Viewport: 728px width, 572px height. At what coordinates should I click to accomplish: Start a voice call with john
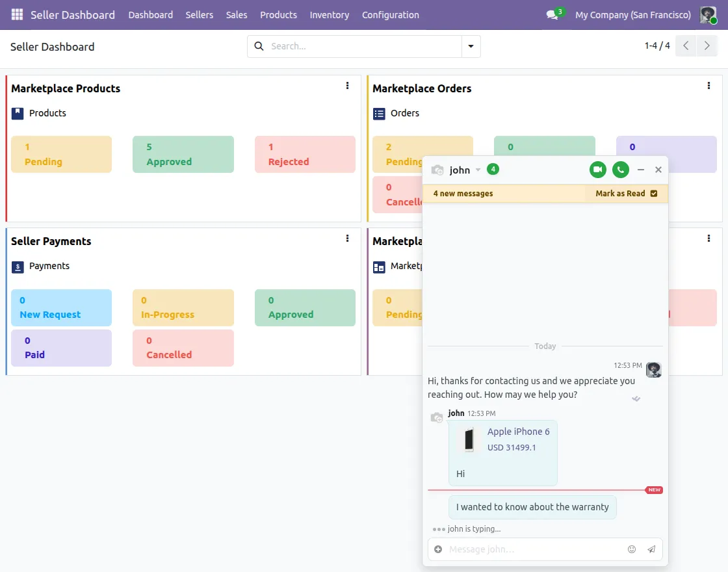(x=620, y=170)
